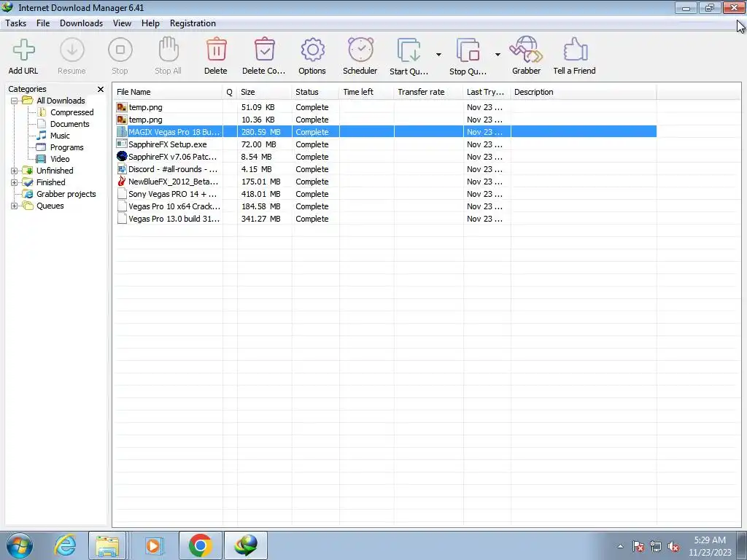The image size is (747, 560).
Task: Sort by Status column header
Action: [x=315, y=92]
